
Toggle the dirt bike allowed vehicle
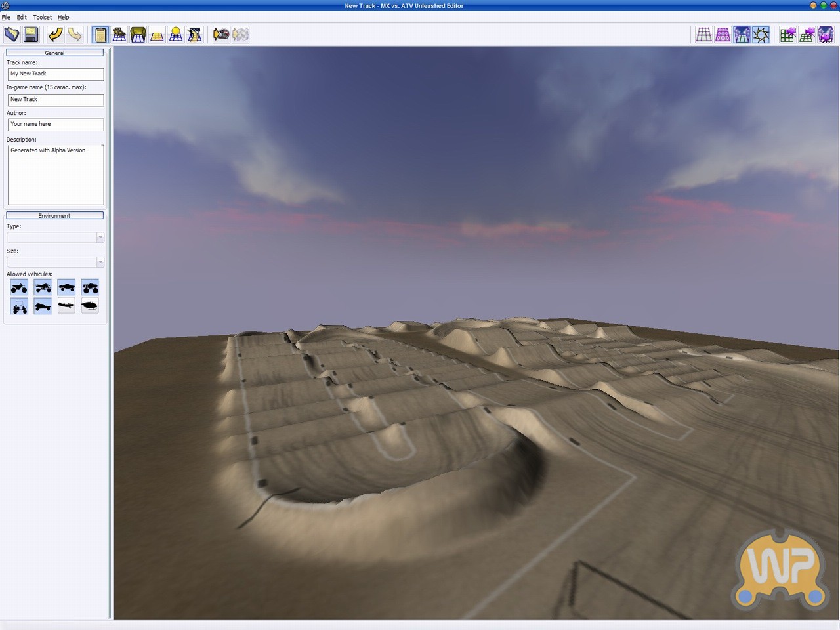(19, 287)
